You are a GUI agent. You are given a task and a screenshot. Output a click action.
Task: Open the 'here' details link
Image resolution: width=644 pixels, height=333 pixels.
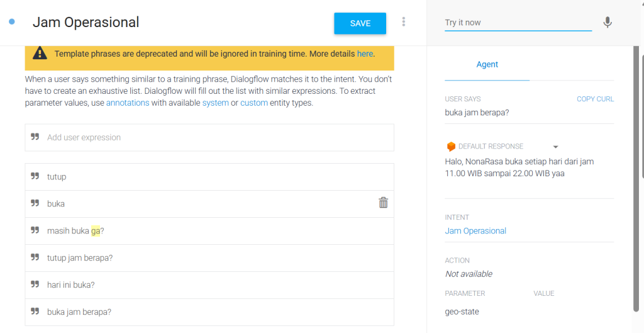pyautogui.click(x=365, y=54)
